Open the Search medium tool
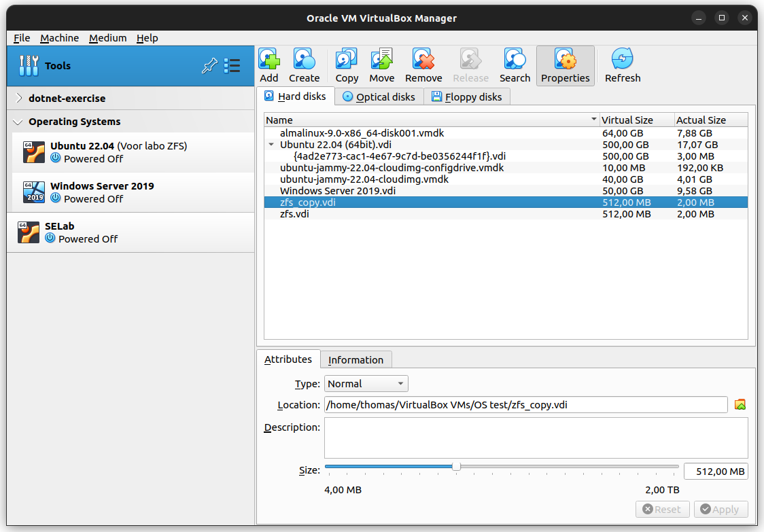 click(515, 65)
